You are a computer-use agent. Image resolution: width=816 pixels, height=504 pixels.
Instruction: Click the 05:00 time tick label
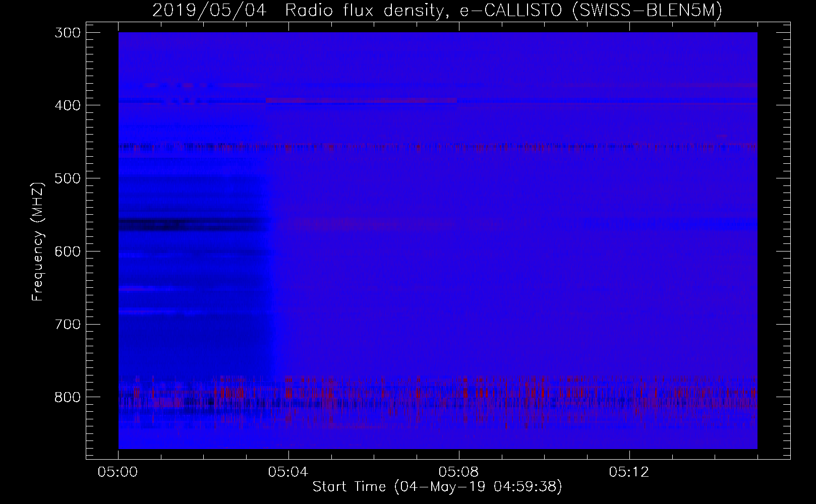click(119, 472)
